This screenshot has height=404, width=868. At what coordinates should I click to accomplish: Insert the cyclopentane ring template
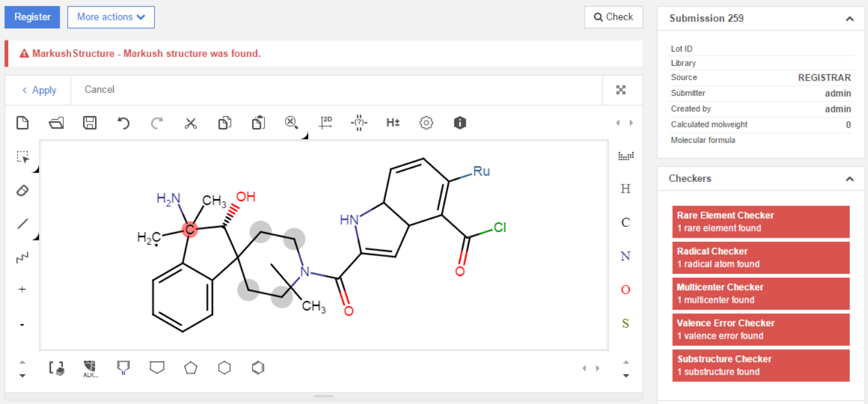click(x=190, y=368)
